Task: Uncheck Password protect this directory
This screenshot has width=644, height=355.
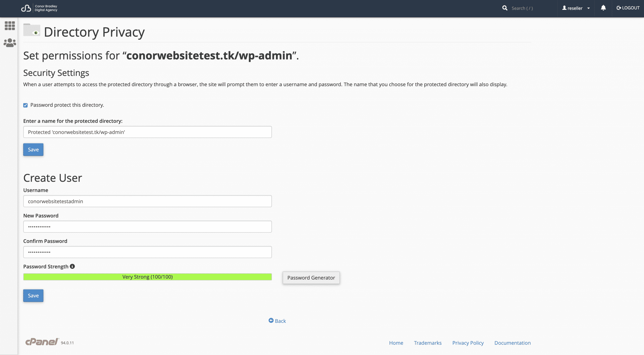Action: [25, 105]
